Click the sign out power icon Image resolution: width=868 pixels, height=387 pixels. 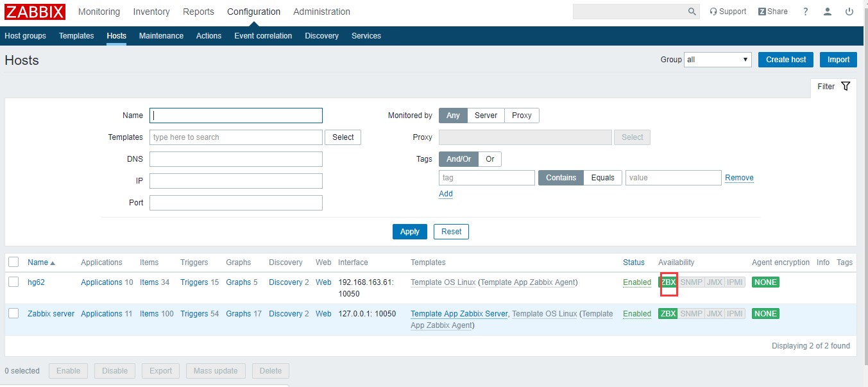(849, 12)
